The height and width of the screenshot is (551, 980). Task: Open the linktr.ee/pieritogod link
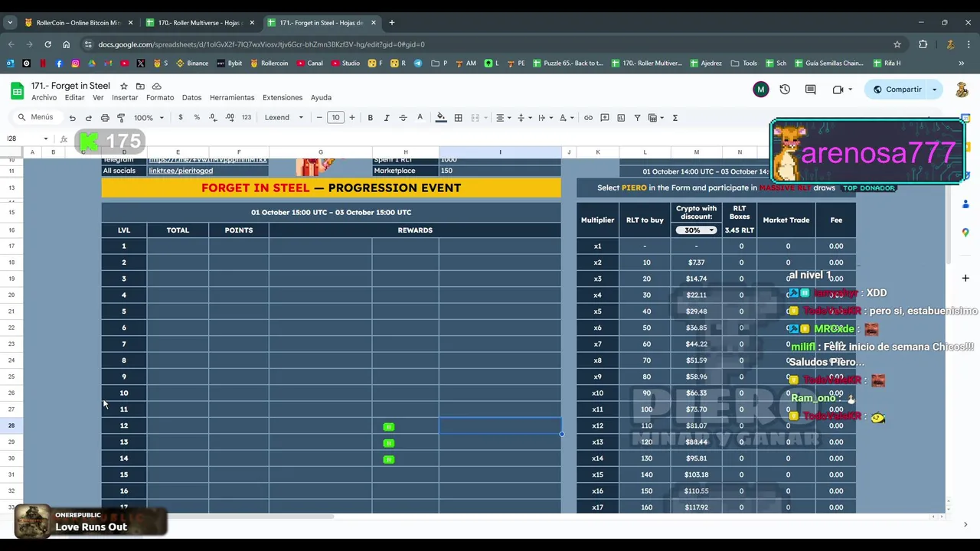(181, 171)
